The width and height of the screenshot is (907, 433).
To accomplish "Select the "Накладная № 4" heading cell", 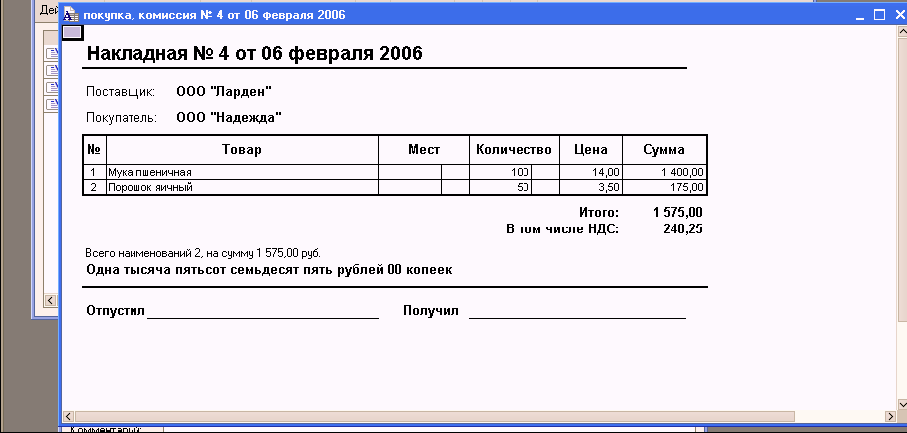I will click(x=254, y=54).
